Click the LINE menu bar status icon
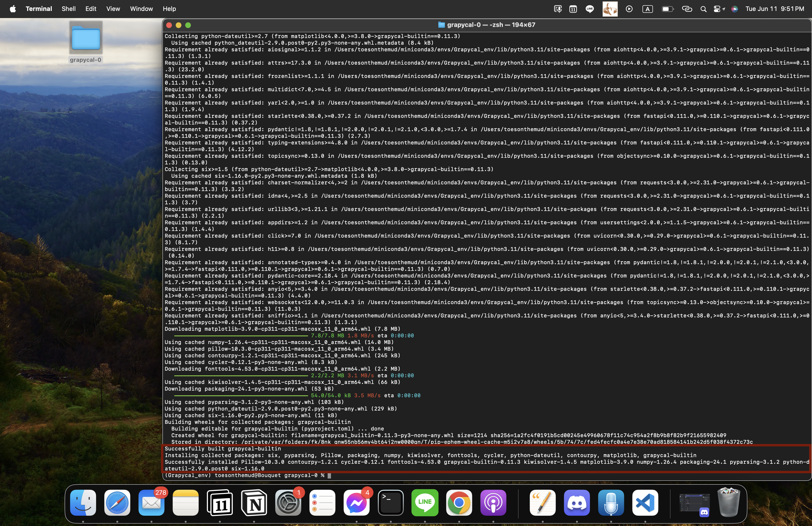 coord(590,9)
